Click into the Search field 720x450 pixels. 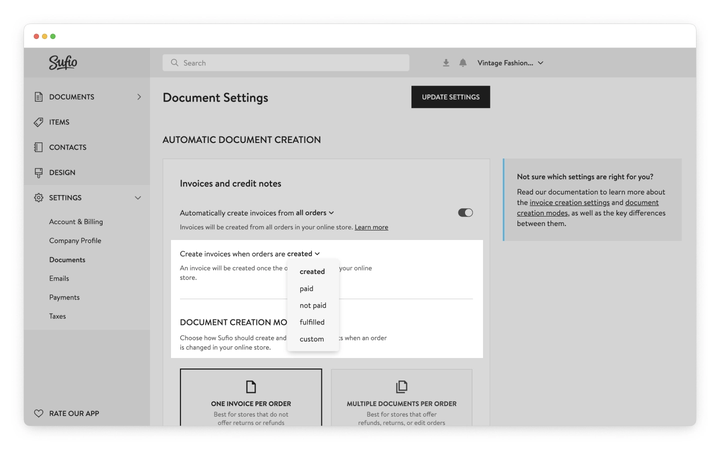coord(286,63)
